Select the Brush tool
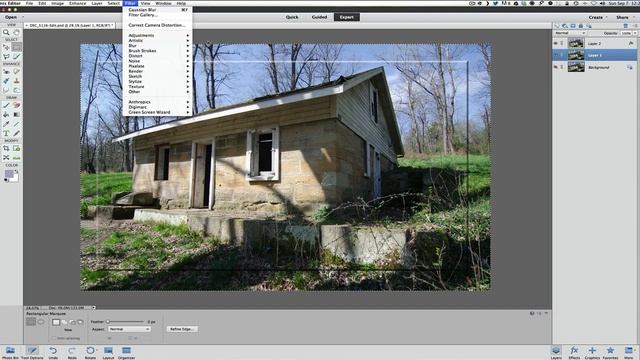 (x=6, y=105)
